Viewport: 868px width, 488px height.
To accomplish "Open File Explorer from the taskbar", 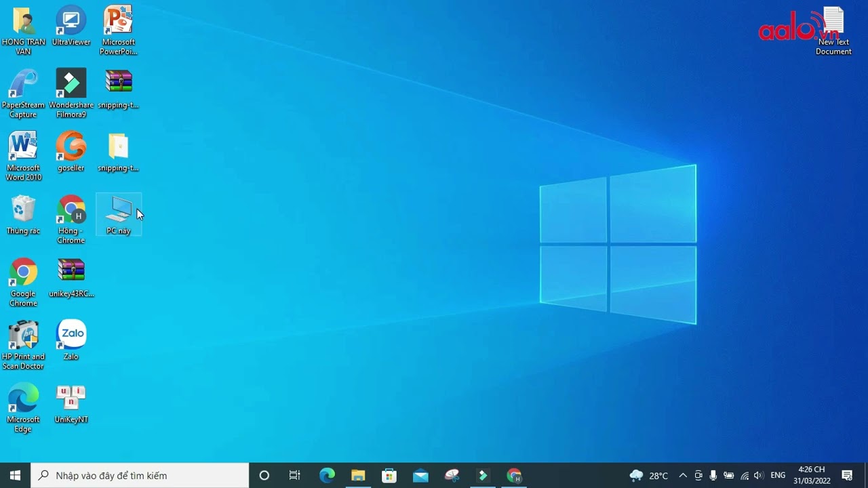I will [358, 476].
